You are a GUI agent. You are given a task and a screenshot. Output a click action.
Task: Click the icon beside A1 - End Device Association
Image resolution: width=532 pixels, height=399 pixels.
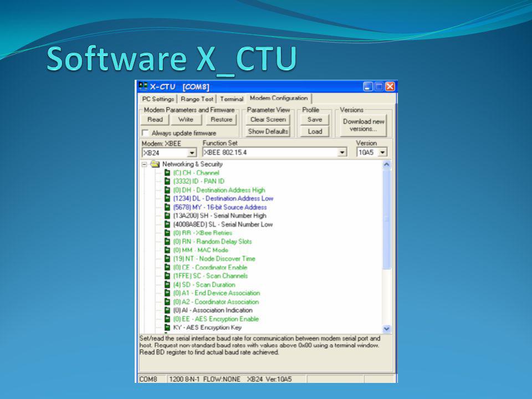167,293
